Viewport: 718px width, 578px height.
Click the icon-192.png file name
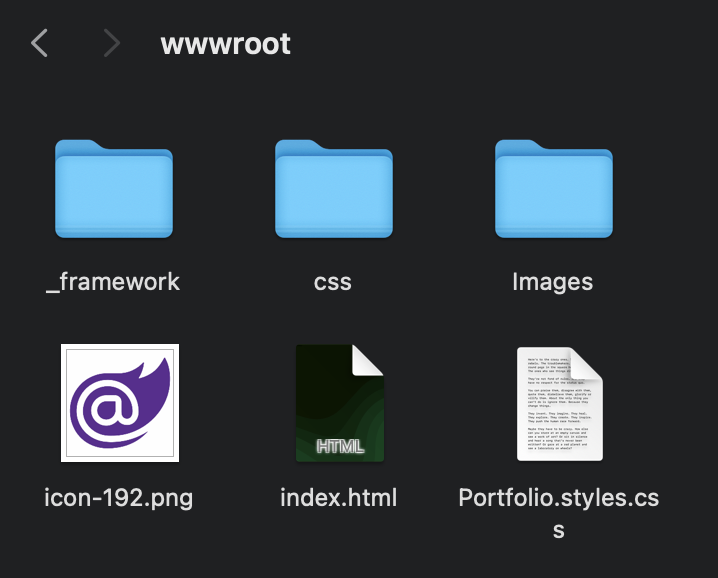pyautogui.click(x=119, y=498)
